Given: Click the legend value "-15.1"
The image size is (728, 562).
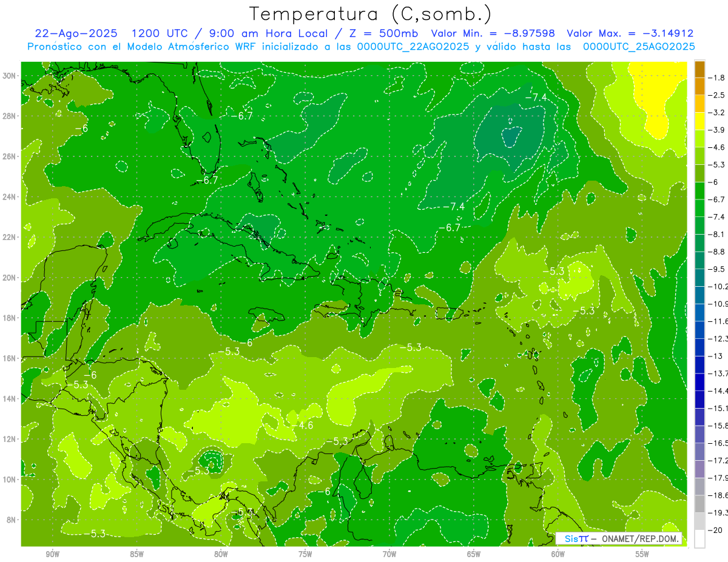Looking at the screenshot, I should click(718, 408).
